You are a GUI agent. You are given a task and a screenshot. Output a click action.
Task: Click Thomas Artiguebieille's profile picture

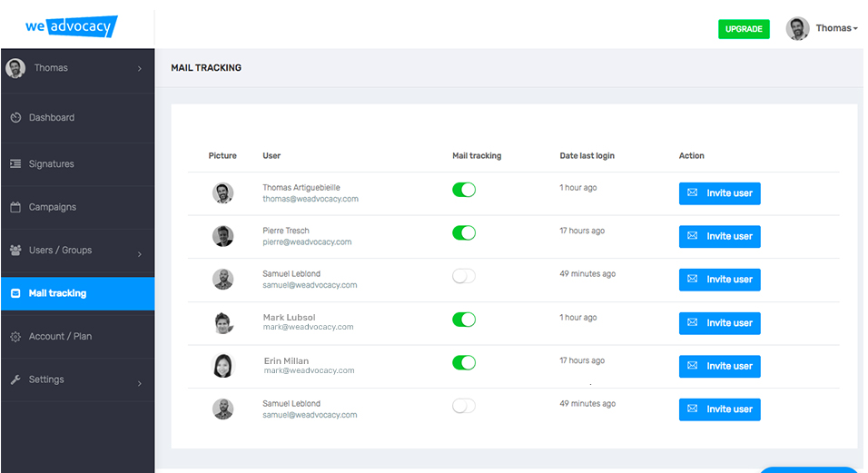pyautogui.click(x=223, y=193)
